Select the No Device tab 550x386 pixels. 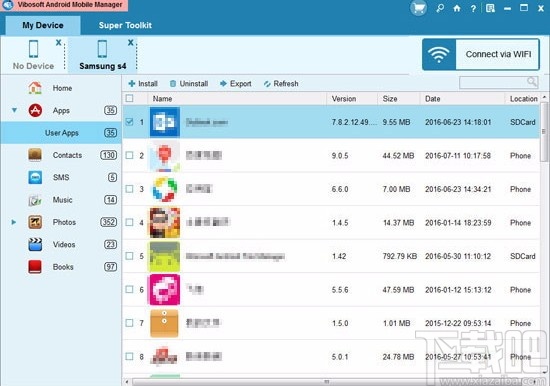coord(33,55)
